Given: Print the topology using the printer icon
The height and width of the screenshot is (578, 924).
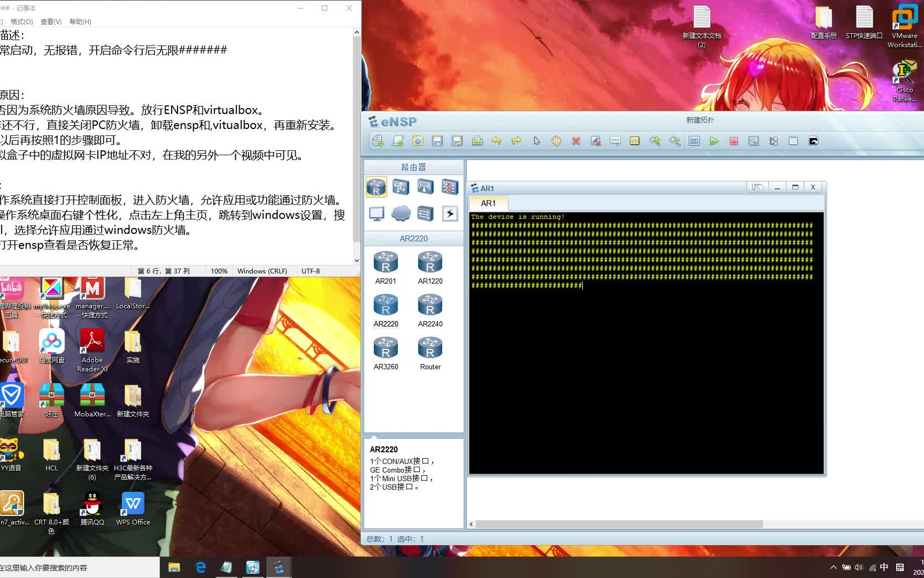Looking at the screenshot, I should tap(477, 141).
